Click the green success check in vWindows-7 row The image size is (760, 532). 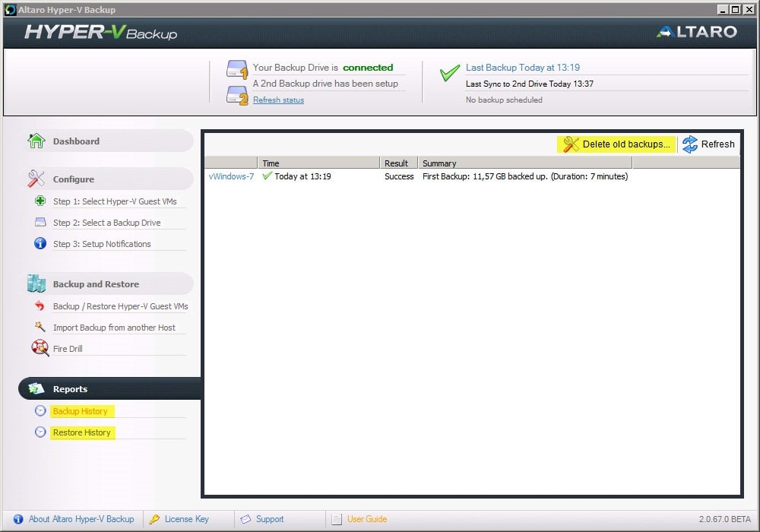(267, 176)
